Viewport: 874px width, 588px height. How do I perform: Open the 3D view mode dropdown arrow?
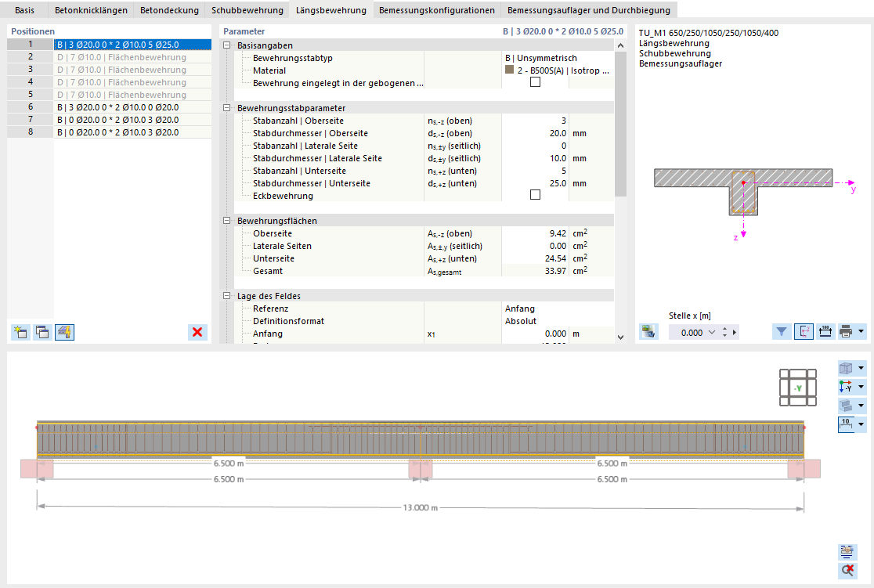point(861,369)
